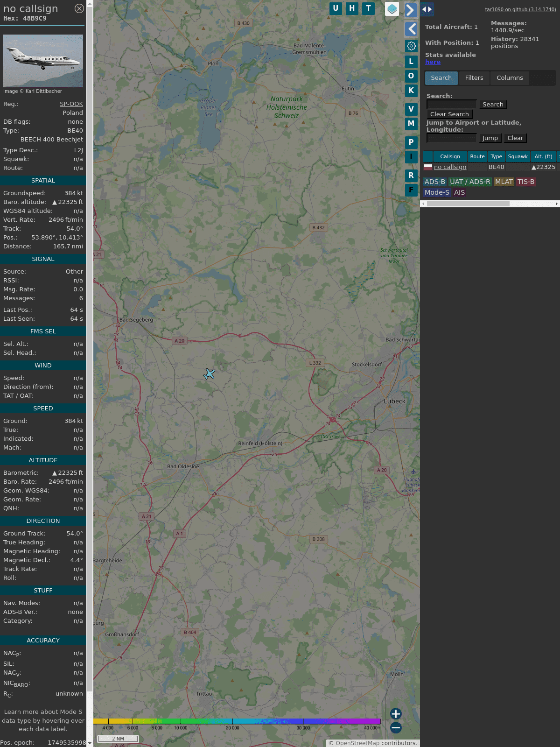Toggle the F map button

tap(411, 190)
